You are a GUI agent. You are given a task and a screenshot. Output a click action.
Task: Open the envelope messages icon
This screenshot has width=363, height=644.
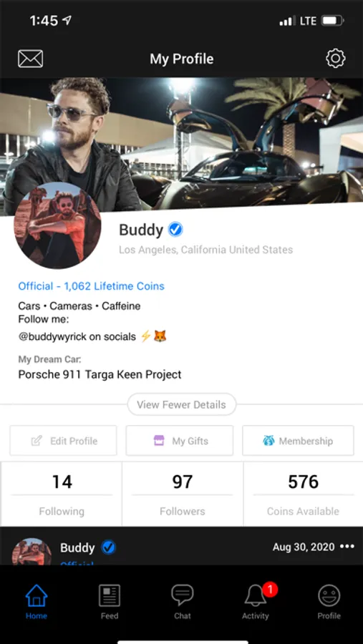[x=30, y=59]
